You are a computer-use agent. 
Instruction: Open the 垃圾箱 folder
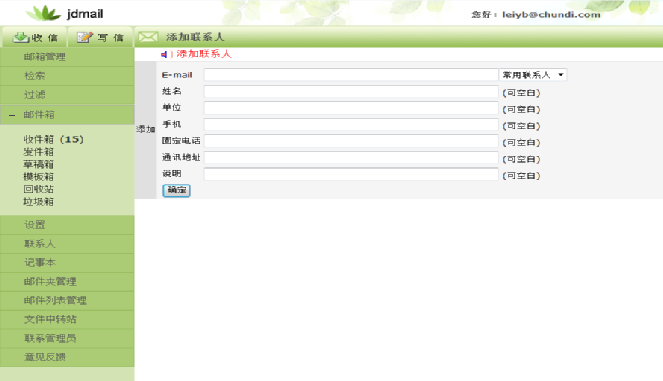[x=38, y=202]
